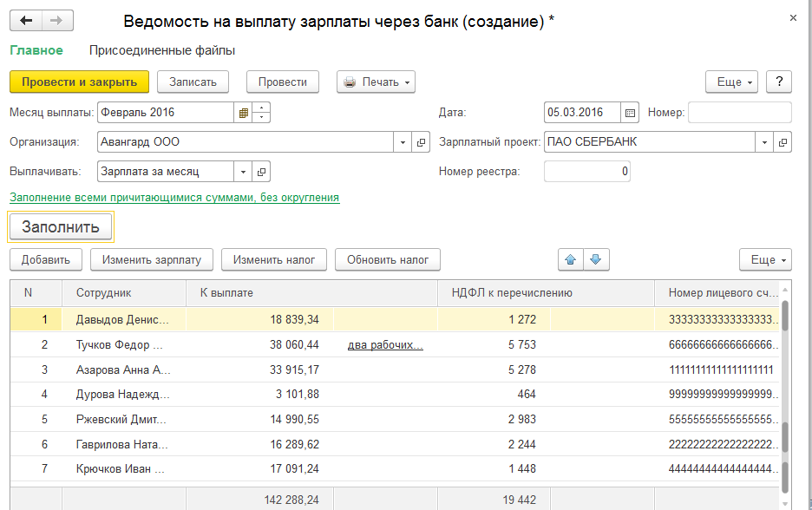Select the Главное tab

pyautogui.click(x=36, y=50)
